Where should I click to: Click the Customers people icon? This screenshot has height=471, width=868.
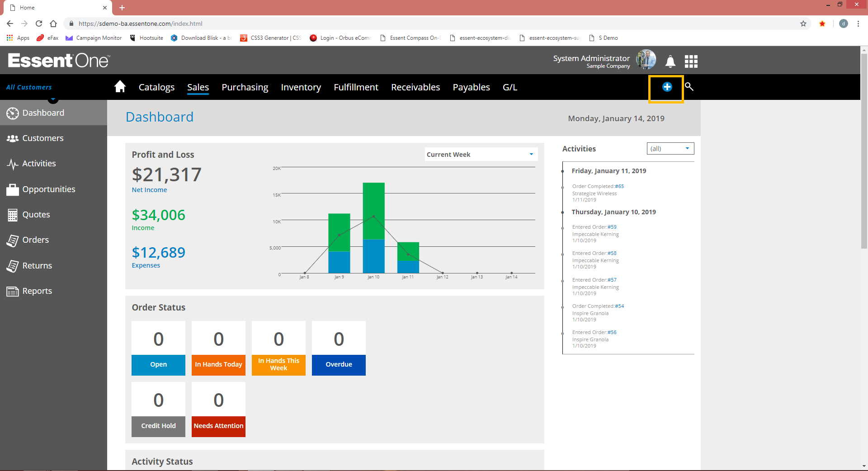[13, 138]
